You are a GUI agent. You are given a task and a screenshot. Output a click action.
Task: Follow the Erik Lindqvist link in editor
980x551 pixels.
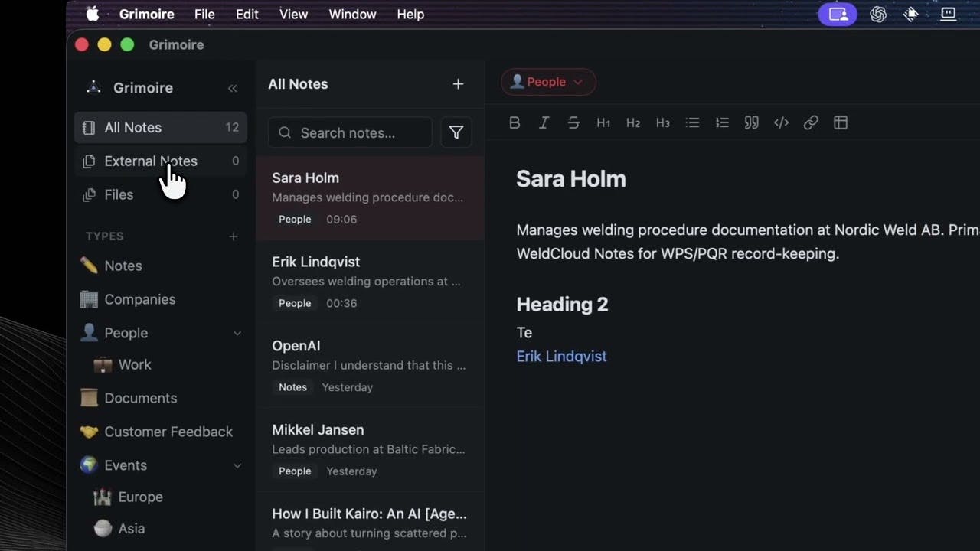click(x=561, y=357)
